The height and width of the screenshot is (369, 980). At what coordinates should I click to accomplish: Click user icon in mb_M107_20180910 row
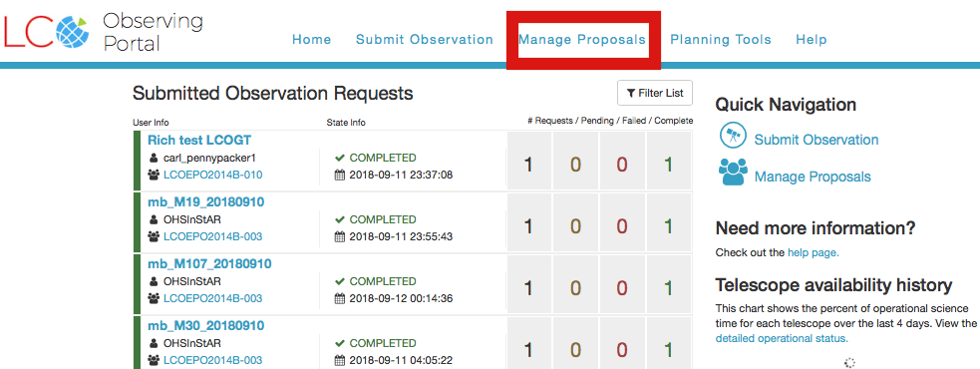coord(154,281)
